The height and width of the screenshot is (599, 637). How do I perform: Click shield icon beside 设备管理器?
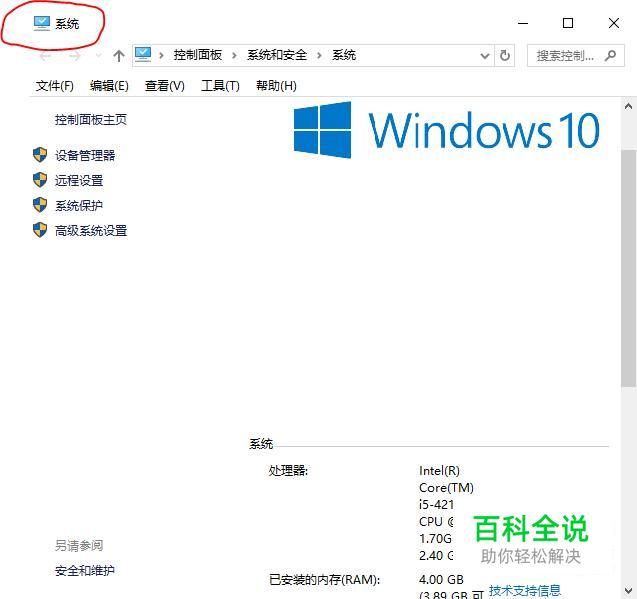point(40,155)
